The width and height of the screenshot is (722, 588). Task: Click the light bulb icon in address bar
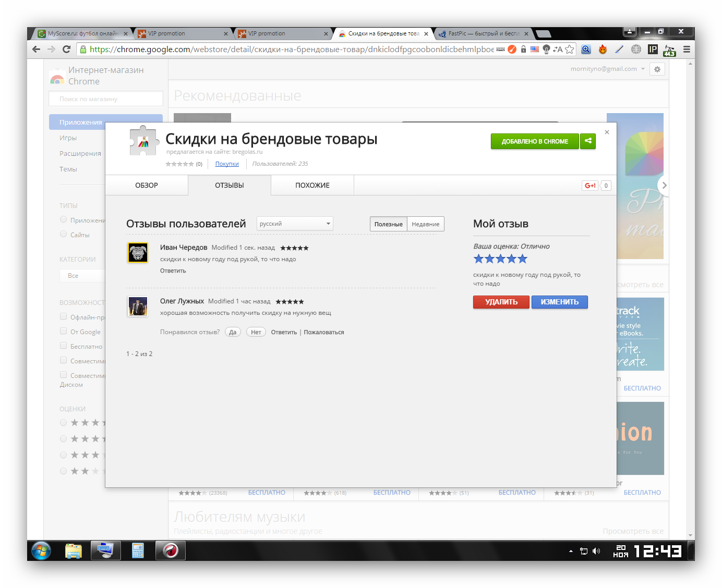546,49
